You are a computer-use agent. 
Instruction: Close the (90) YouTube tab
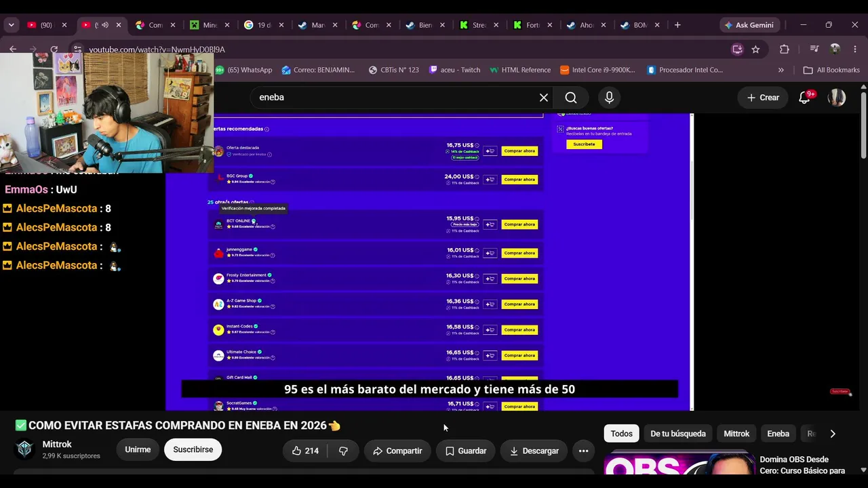click(x=64, y=25)
